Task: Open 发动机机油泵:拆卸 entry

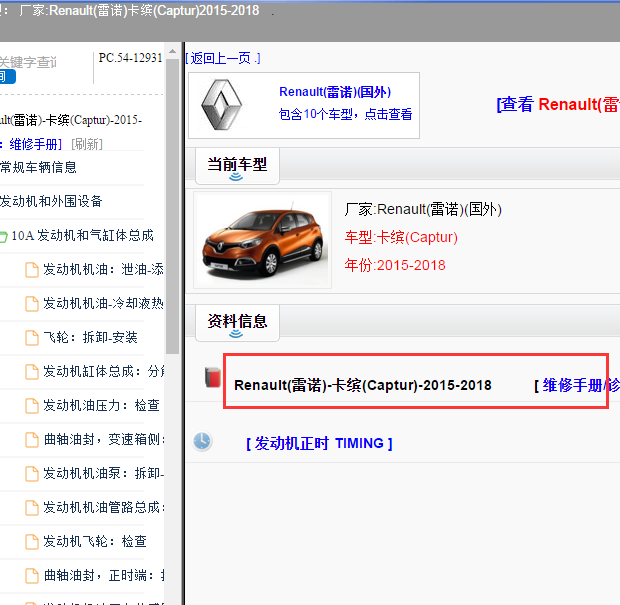Action: (x=103, y=474)
